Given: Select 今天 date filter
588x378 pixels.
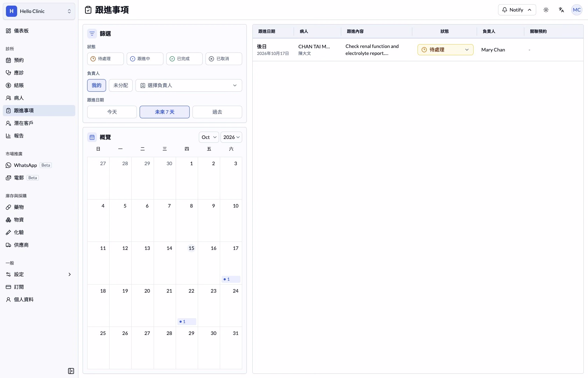Looking at the screenshot, I should pos(112,112).
